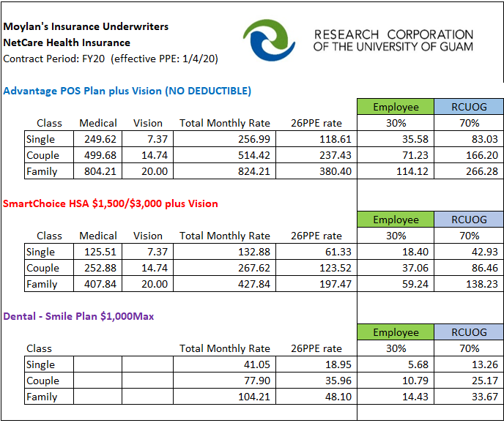The height and width of the screenshot is (423, 504).
Task: Select the employee share cell 37.06
Action: pyautogui.click(x=396, y=268)
